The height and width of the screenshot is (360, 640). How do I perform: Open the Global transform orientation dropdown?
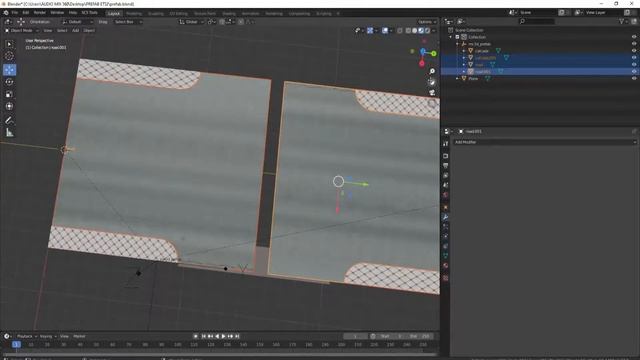tap(191, 22)
